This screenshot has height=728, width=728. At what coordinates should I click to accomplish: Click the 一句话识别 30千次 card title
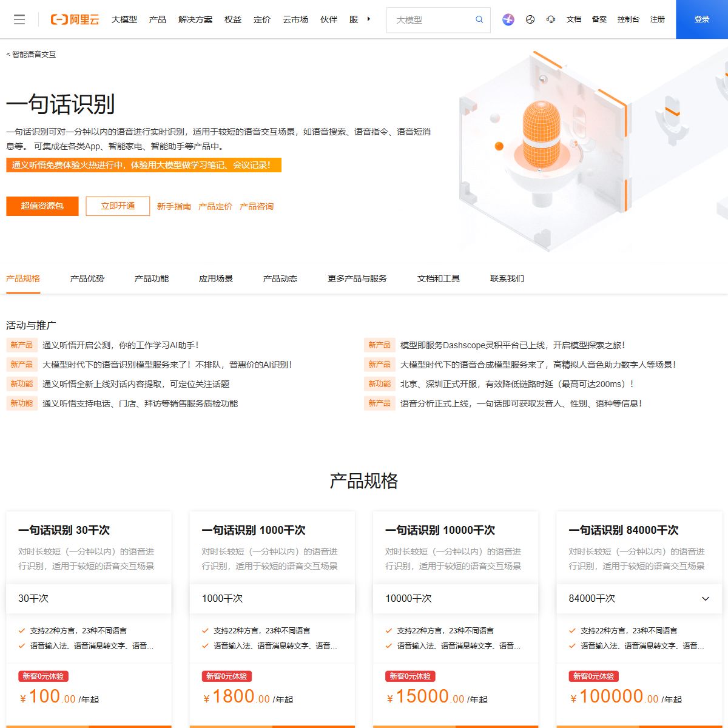click(64, 530)
